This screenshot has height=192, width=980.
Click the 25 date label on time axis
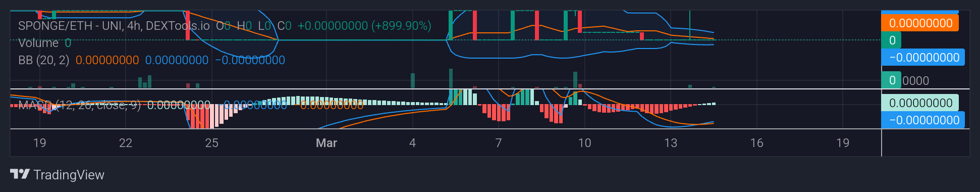tap(212, 143)
